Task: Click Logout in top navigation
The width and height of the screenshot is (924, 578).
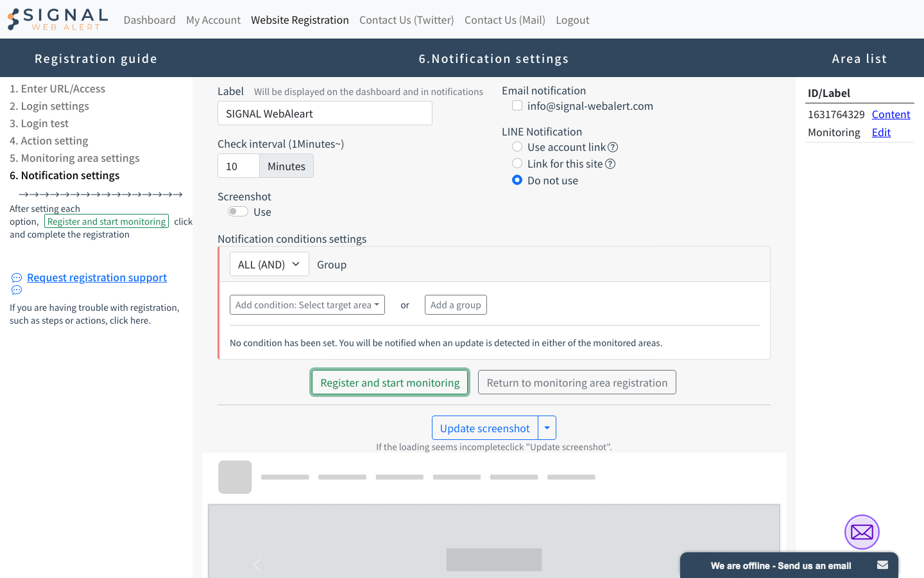Action: tap(572, 20)
